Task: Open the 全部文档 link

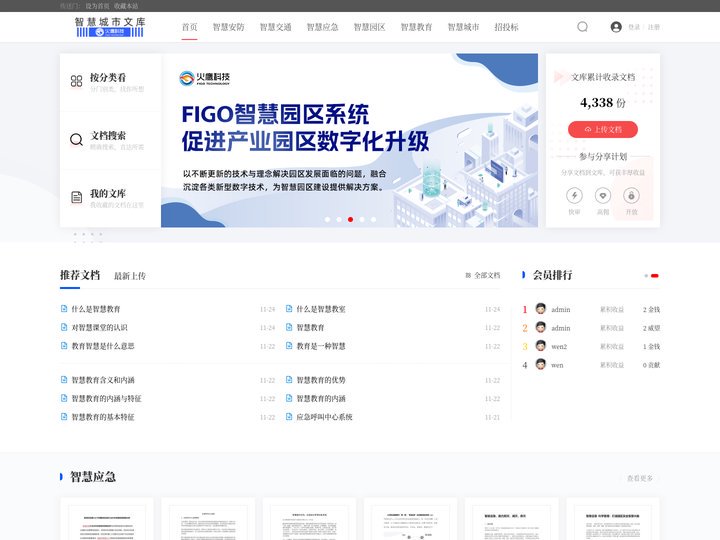Action: click(487, 276)
